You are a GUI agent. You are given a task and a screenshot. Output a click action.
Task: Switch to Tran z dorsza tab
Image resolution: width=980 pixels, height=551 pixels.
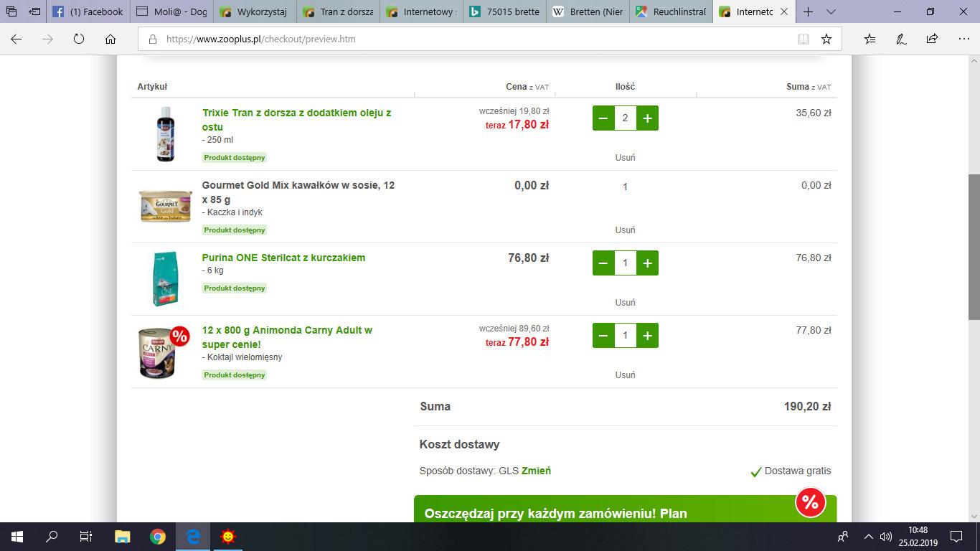[x=338, y=11]
